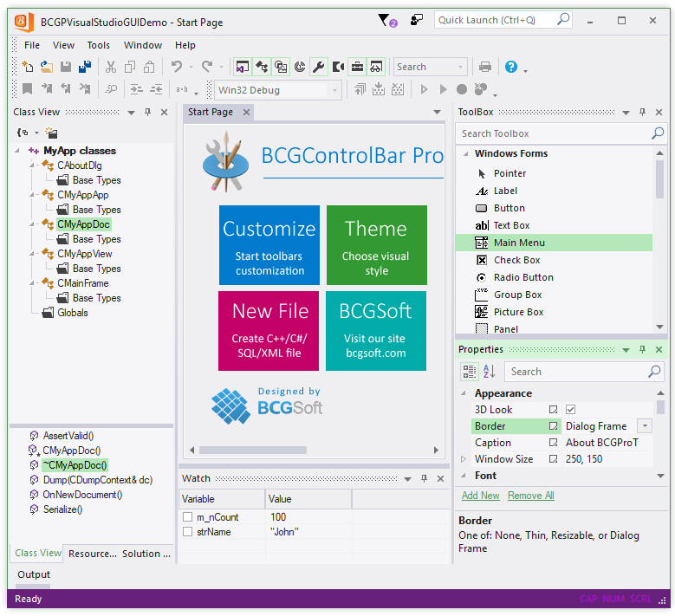Select Main Menu in the ToolBox
The image size is (675, 616).
click(x=554, y=243)
